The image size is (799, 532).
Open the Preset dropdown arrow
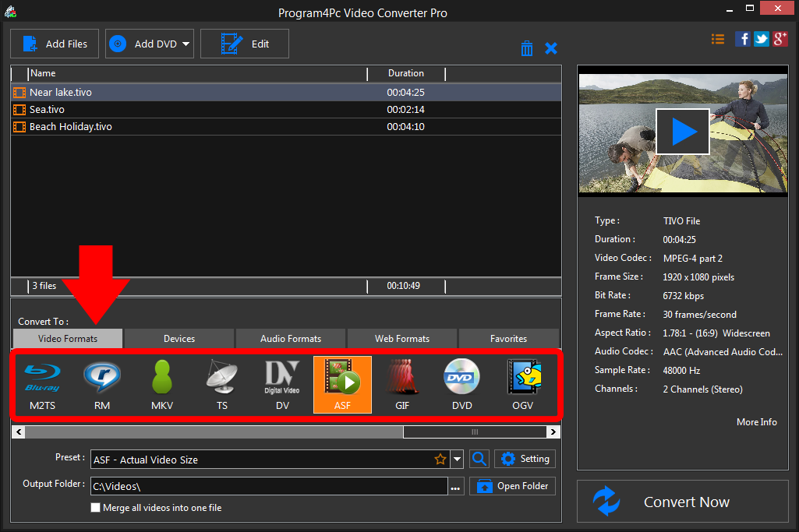pos(457,460)
